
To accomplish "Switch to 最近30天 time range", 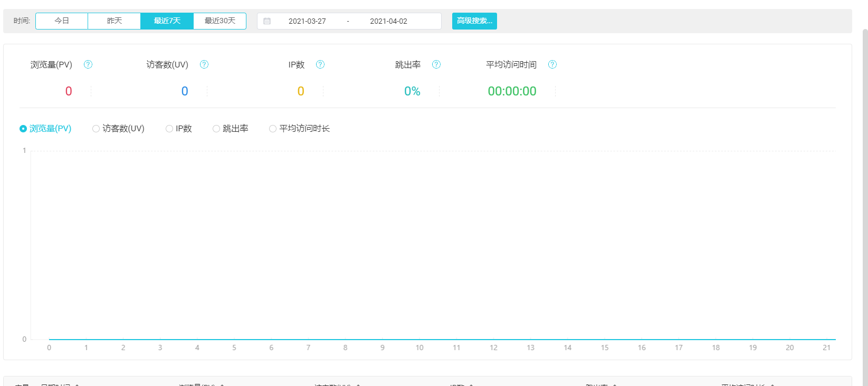I will tap(220, 21).
